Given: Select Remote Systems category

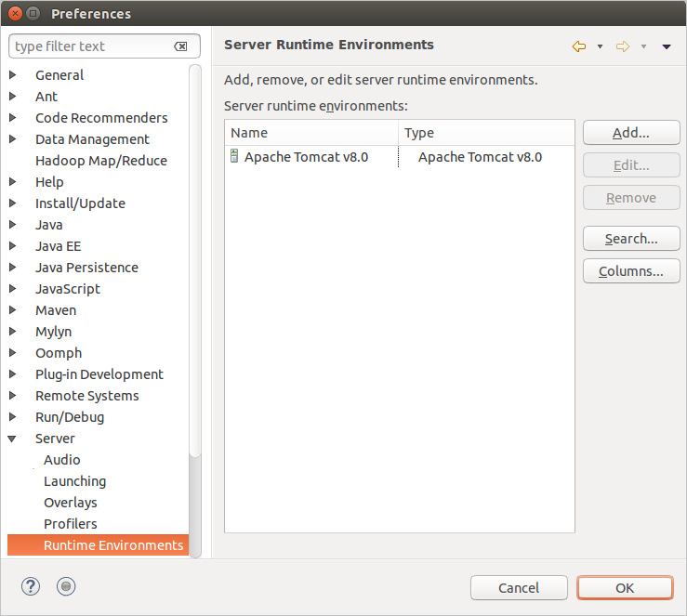Looking at the screenshot, I should tap(87, 396).
